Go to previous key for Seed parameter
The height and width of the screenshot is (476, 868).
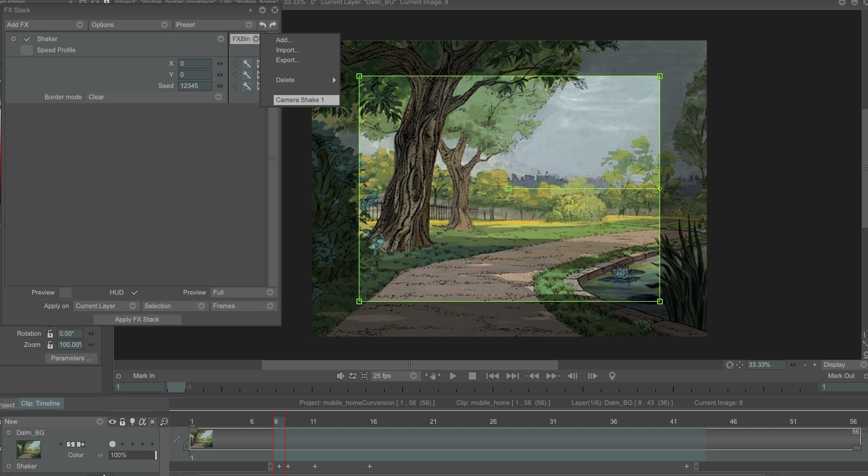click(x=235, y=86)
